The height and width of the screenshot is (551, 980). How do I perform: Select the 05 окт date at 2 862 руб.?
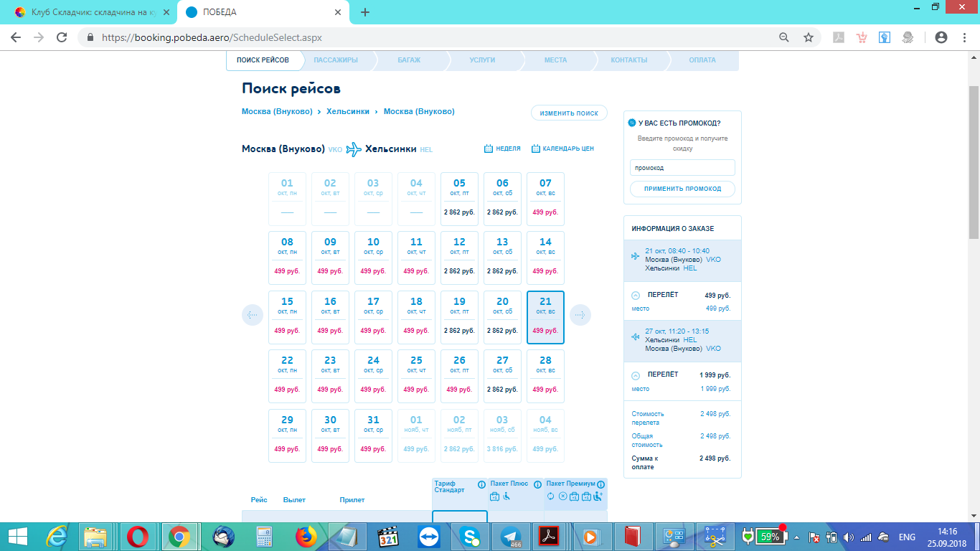pos(459,199)
